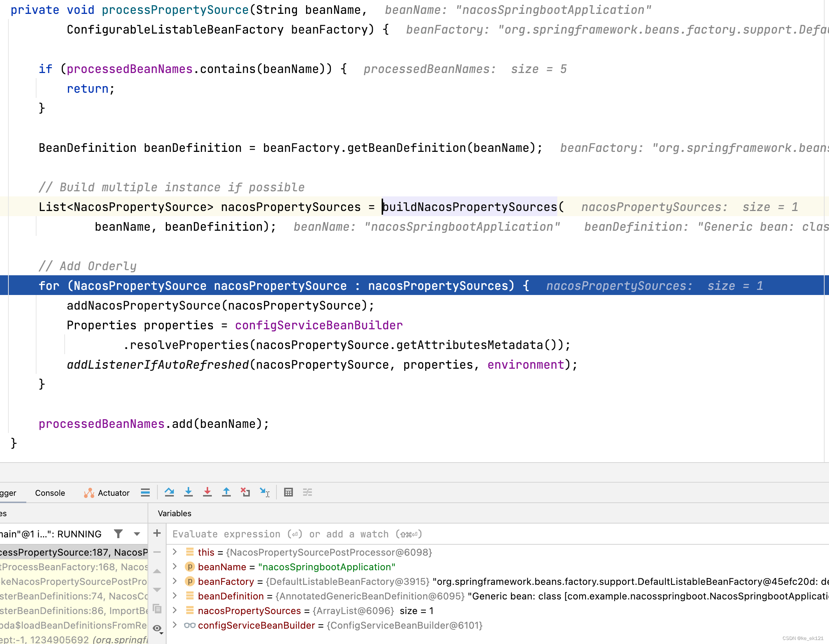Click the thread filter funnel icon
Viewport: 829px width, 644px height.
[118, 534]
